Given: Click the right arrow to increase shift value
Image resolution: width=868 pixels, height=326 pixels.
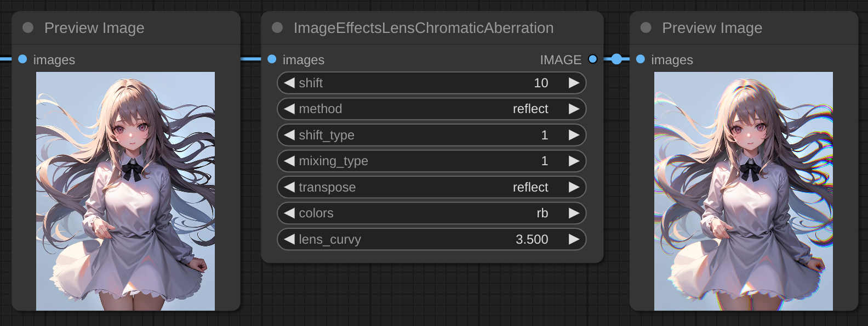Looking at the screenshot, I should [574, 83].
